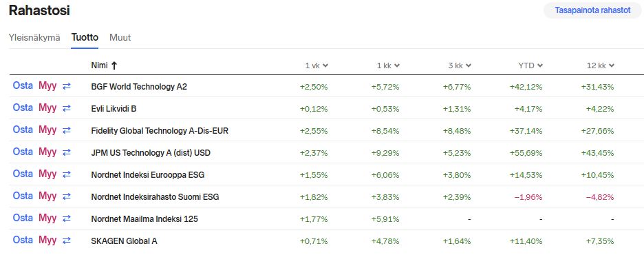Open the 1 vk column dropdown
644x255 pixels.
click(325, 65)
